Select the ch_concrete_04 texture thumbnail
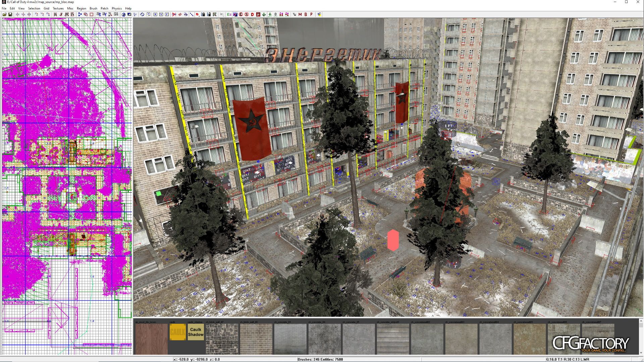Image resolution: width=644 pixels, height=362 pixels. tap(325, 339)
